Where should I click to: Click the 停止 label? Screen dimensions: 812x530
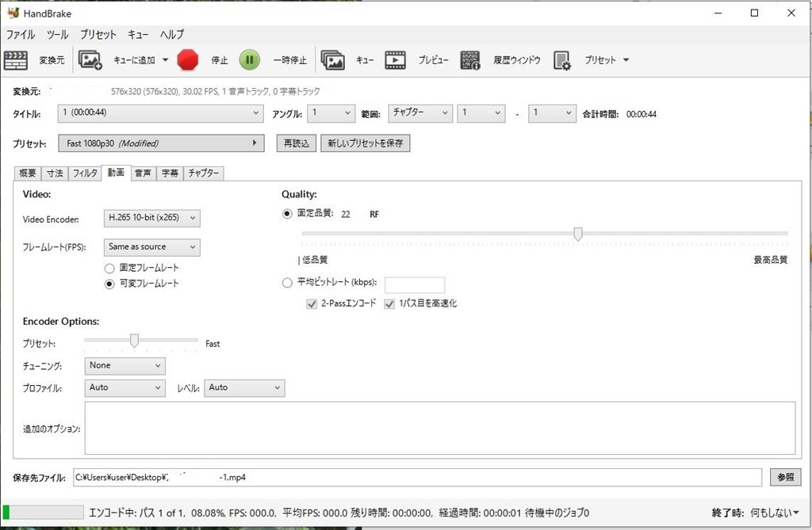coord(220,60)
